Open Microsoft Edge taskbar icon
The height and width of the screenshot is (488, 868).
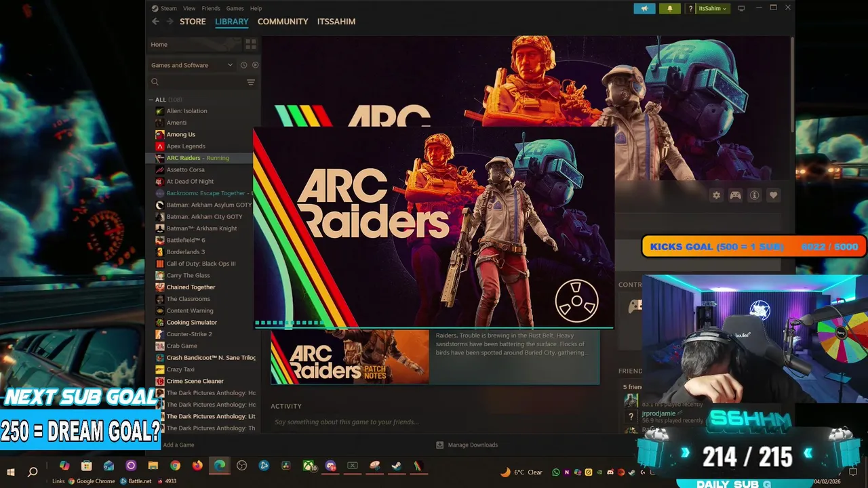[x=220, y=466]
